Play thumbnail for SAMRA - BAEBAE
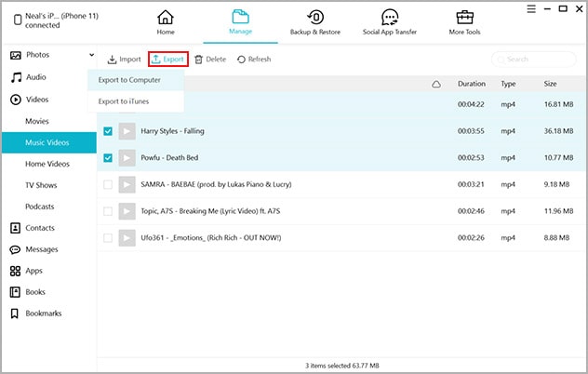The width and height of the screenshot is (588, 374). [x=127, y=184]
